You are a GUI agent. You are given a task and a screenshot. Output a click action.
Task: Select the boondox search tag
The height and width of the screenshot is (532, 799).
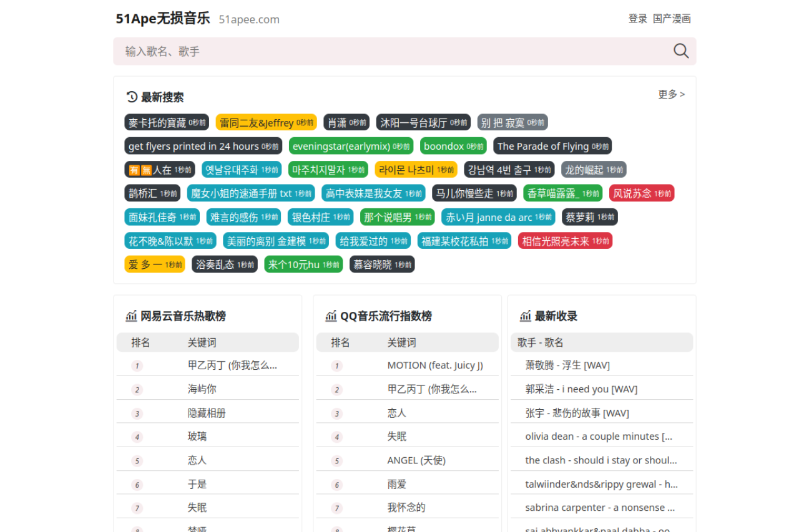coord(453,146)
